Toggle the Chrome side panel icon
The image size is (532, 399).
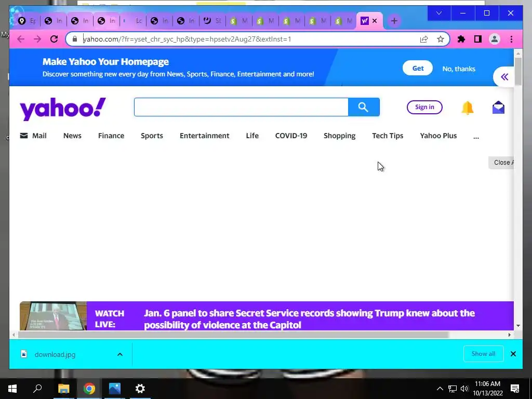478,39
